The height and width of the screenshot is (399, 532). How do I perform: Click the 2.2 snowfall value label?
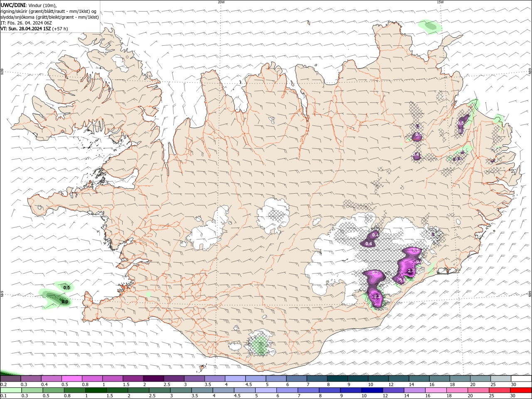tap(377, 296)
